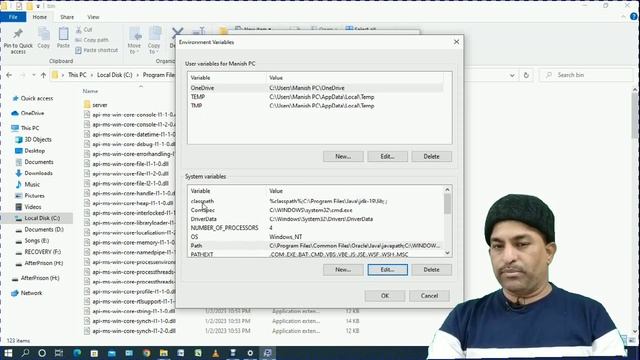Viewport: 640px width, 360px height.
Task: Click Cut in Clipboard group
Action: pos(84,30)
